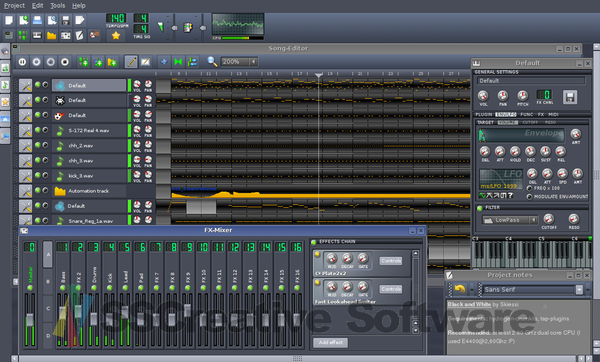Mute the S-172 Real 4.wav track

[38, 130]
